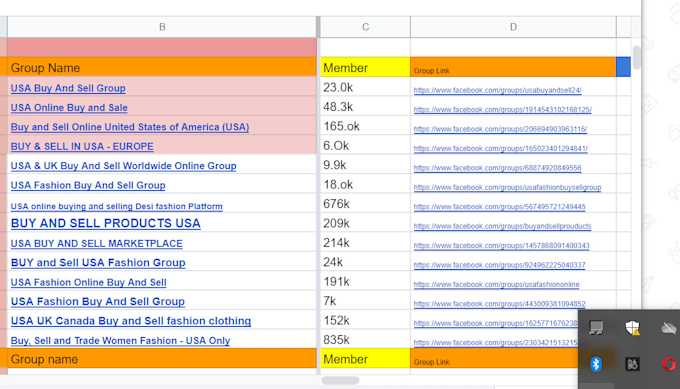680x389 pixels.
Task: Select column B header
Action: click(162, 27)
